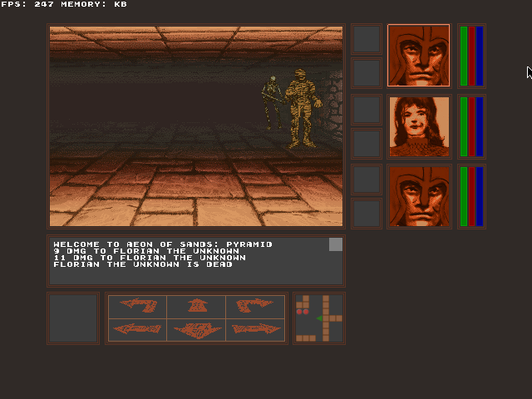Viewport: 532px width, 399px height.
Task: Click the empty square panel left of arrows
Action: (x=73, y=318)
